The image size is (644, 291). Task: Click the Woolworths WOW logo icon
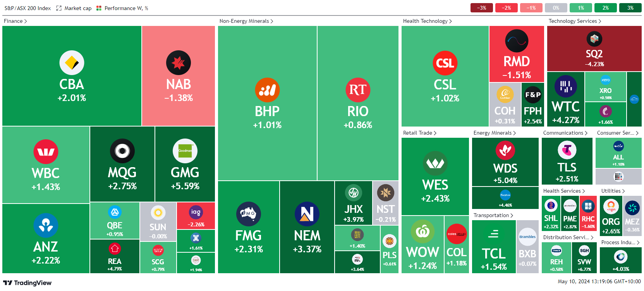click(422, 232)
